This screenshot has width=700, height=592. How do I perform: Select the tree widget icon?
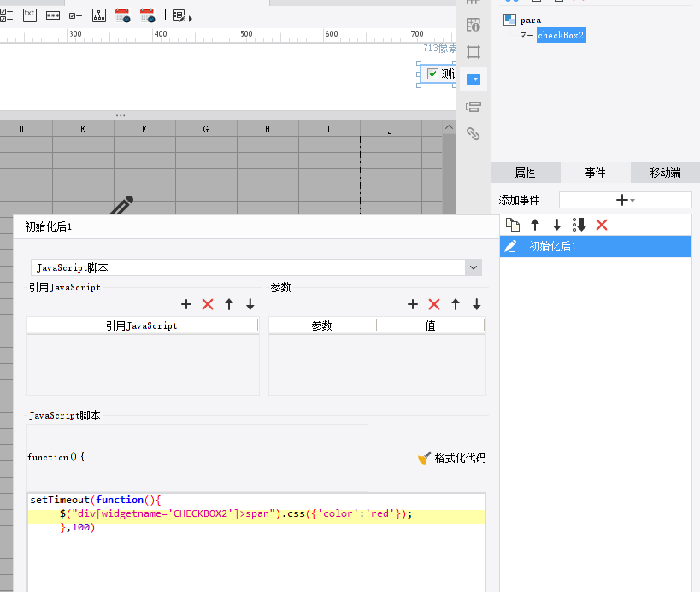coord(99,15)
